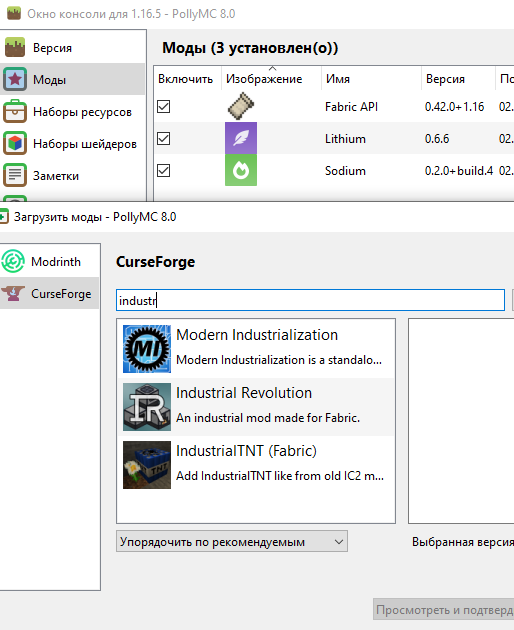Open the Упорядочить по рекомендуемым dropdown

[x=232, y=541]
